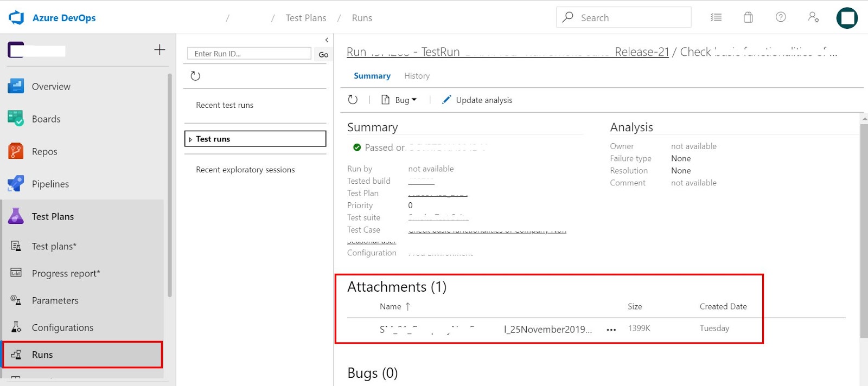Click the Progress report chart icon
The height and width of the screenshot is (386, 868).
point(16,272)
